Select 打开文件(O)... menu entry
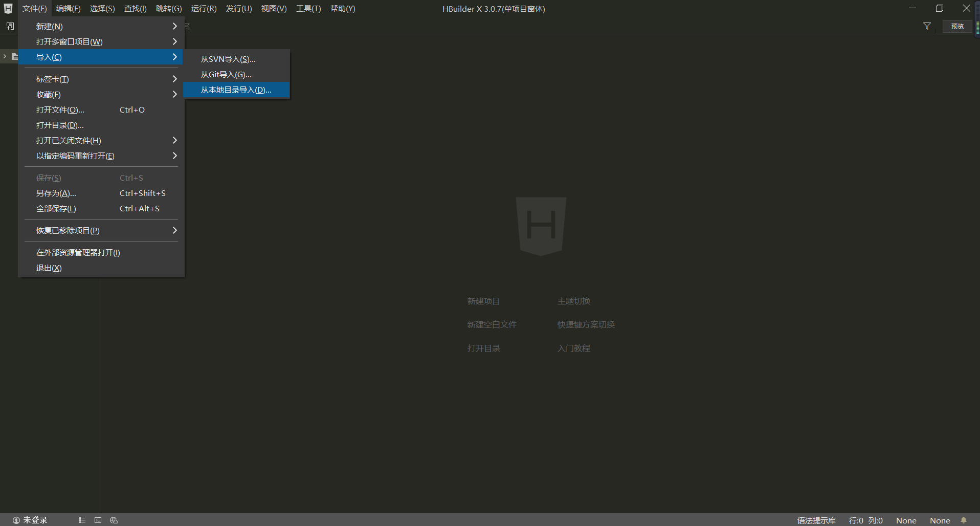The height and width of the screenshot is (526, 980). click(101, 109)
